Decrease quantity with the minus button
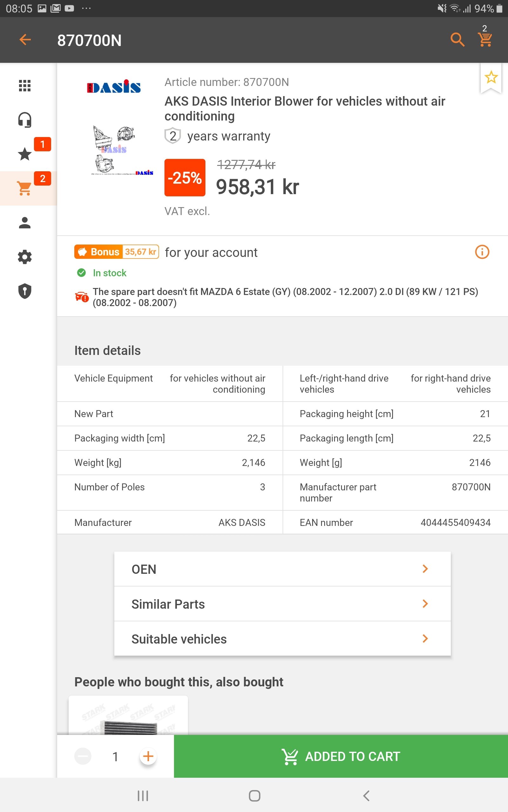Viewport: 508px width, 812px height. [83, 756]
